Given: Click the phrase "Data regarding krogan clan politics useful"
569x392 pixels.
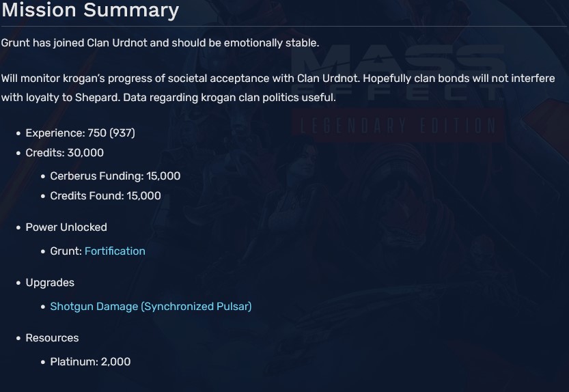Looking at the screenshot, I should point(229,98).
